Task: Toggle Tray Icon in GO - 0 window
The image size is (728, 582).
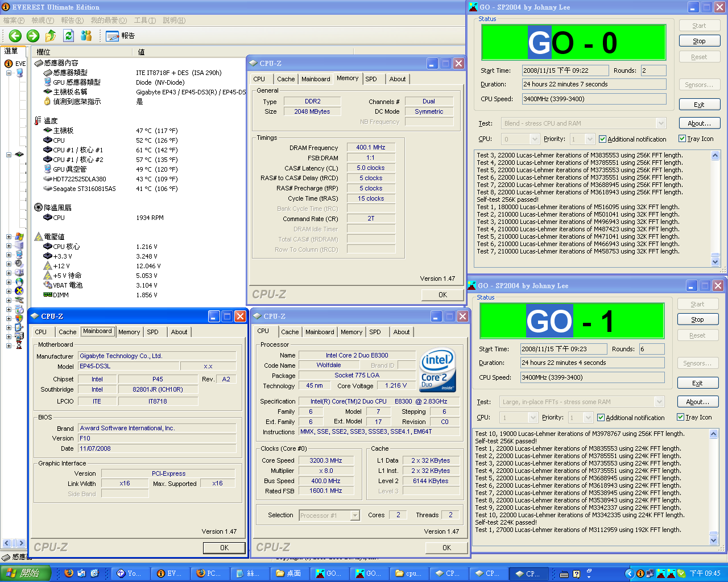Action: coord(682,139)
